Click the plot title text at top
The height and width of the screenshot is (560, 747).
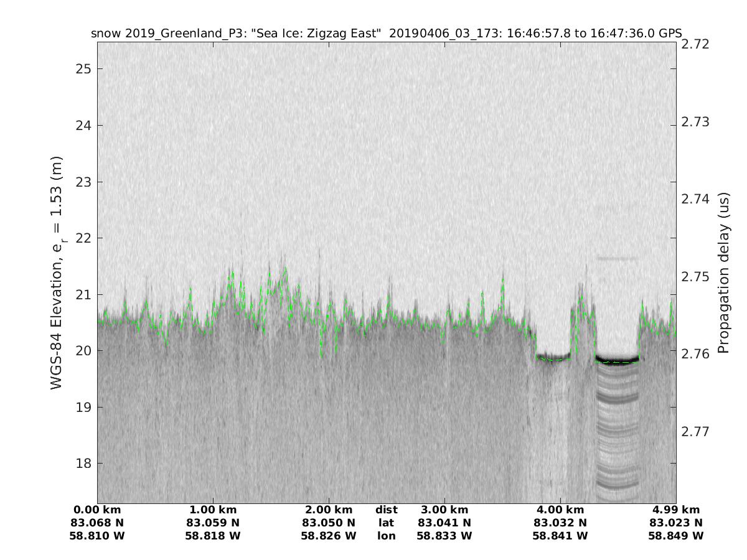point(386,33)
